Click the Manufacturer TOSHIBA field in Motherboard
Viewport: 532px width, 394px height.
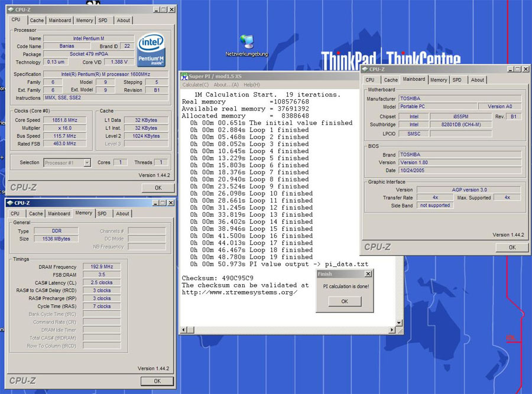point(460,99)
